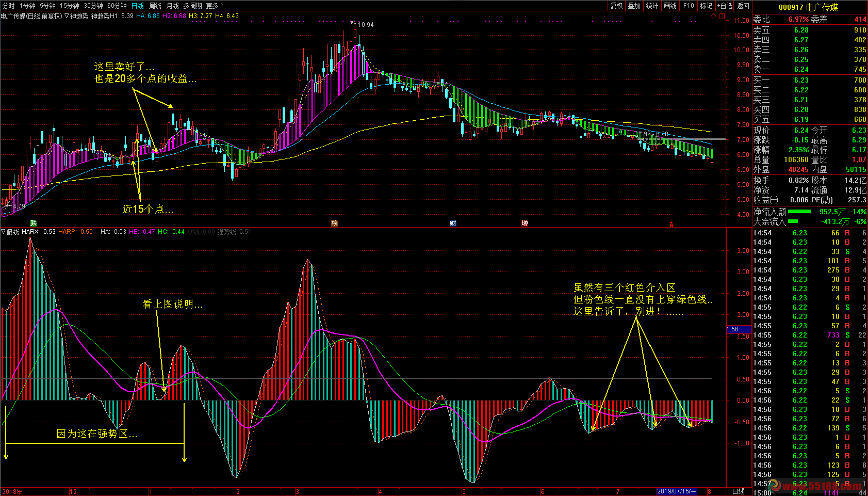Click 大宗流入 green progress bar
Viewport: 868px width, 496px height.
point(793,221)
